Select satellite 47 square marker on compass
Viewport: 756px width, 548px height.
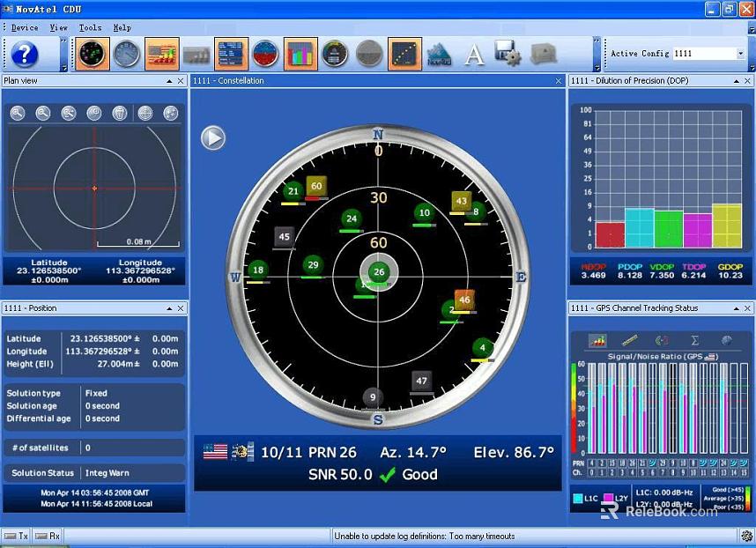[x=421, y=381]
